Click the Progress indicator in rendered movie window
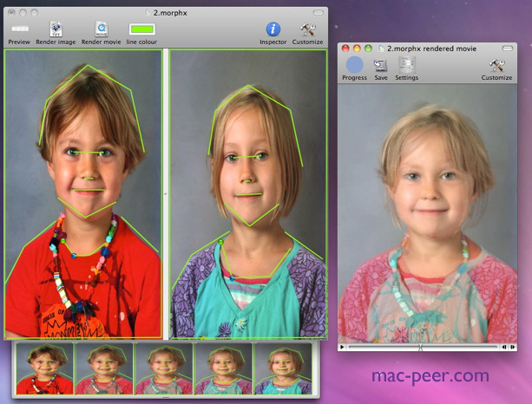This screenshot has width=532, height=404. point(355,65)
